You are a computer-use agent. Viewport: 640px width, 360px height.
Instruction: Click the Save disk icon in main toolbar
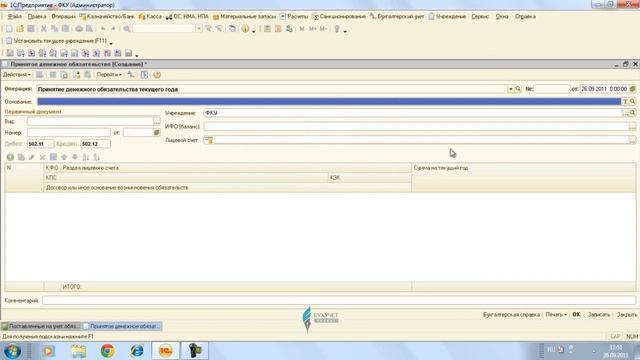click(x=31, y=29)
